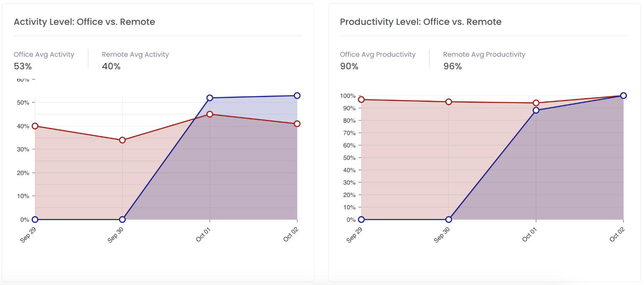Click the Office Avg Activity label
The height and width of the screenshot is (285, 644).
pos(44,54)
